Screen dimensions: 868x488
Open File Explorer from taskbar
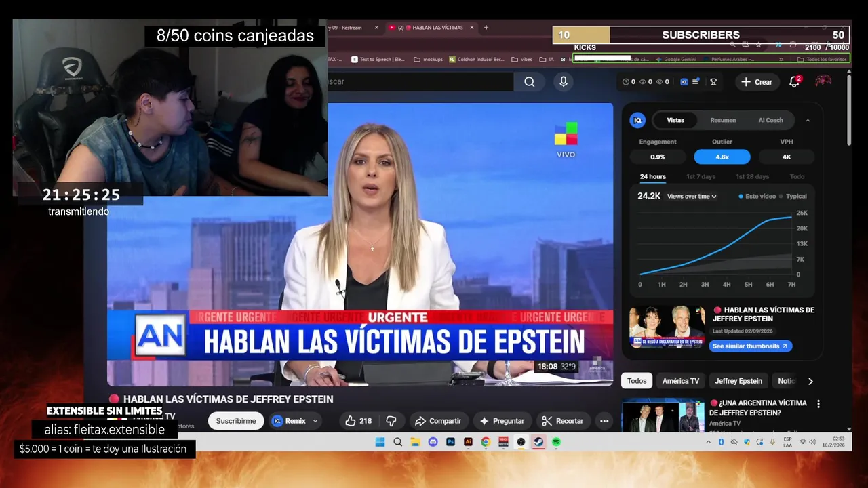pos(416,442)
